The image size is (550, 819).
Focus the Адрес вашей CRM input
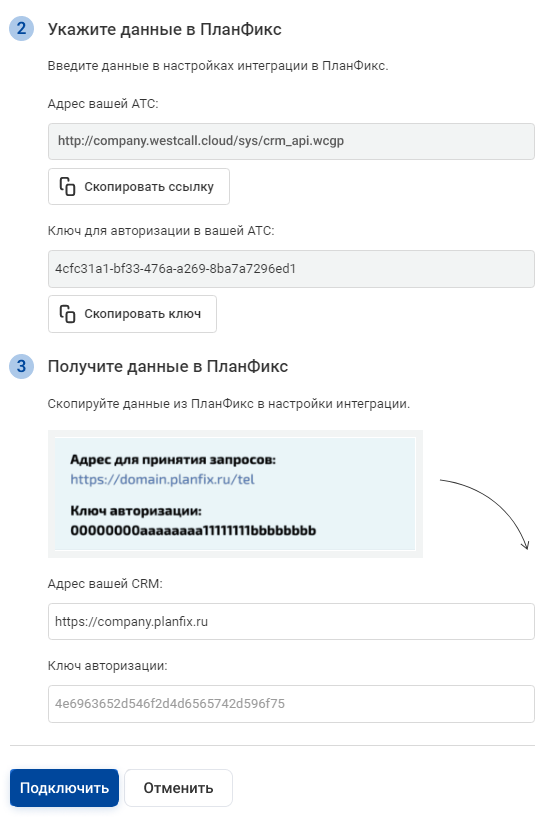[291, 622]
